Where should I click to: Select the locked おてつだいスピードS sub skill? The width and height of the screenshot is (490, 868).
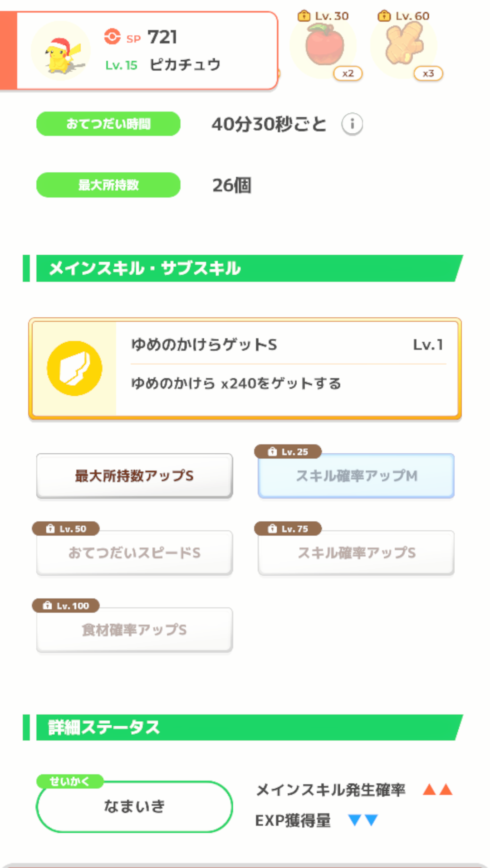click(134, 553)
